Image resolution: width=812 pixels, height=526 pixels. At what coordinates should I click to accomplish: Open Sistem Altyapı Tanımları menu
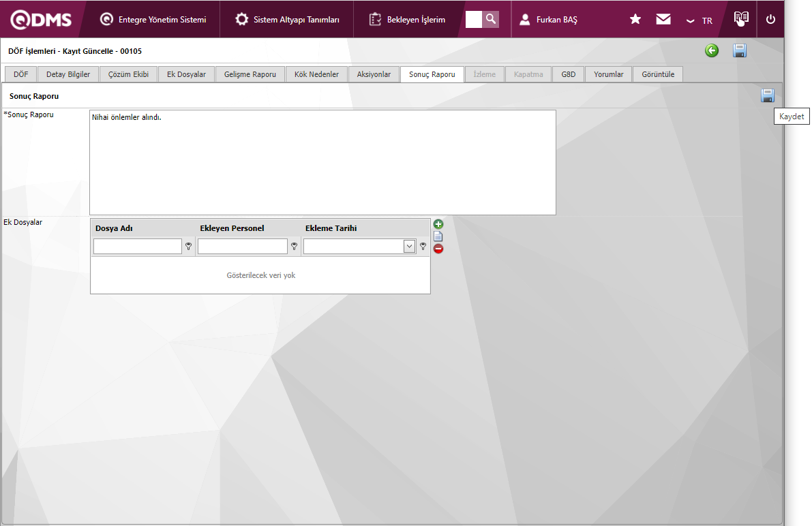pos(287,20)
